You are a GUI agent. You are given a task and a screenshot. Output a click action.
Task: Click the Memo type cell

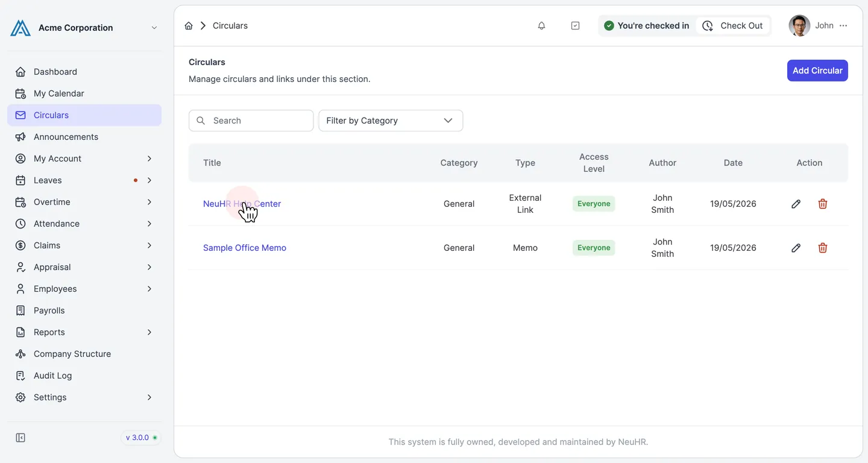[525, 248]
